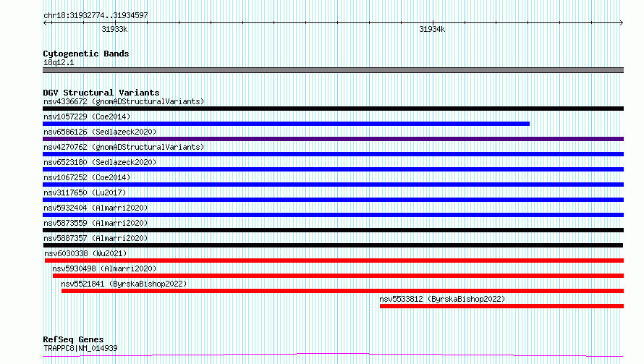The width and height of the screenshot is (644, 364).
Task: Click the black bar of nsv5873559
Action: click(x=333, y=230)
